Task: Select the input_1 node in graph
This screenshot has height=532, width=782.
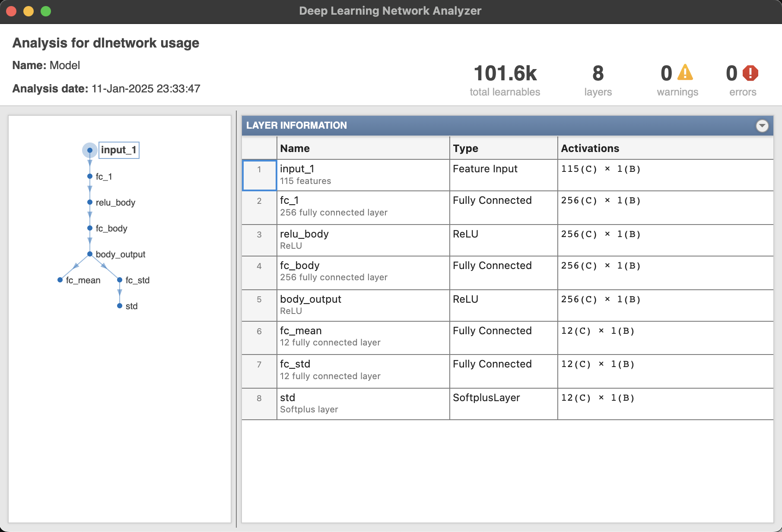Action: pos(90,150)
